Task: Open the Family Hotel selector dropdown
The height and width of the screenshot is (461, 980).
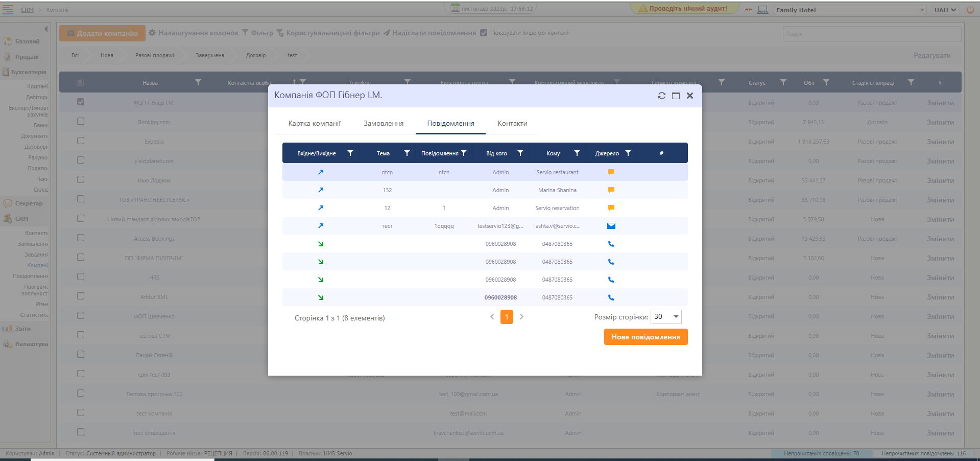Action: (849, 10)
